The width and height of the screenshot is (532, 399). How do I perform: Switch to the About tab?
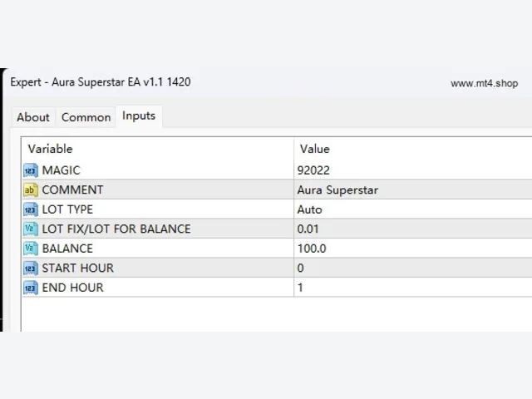pyautogui.click(x=33, y=117)
